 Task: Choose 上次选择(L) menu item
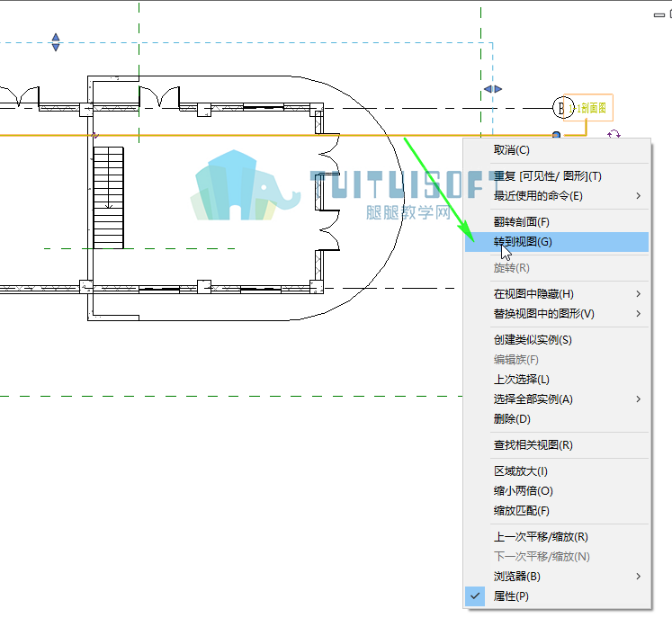[556, 380]
